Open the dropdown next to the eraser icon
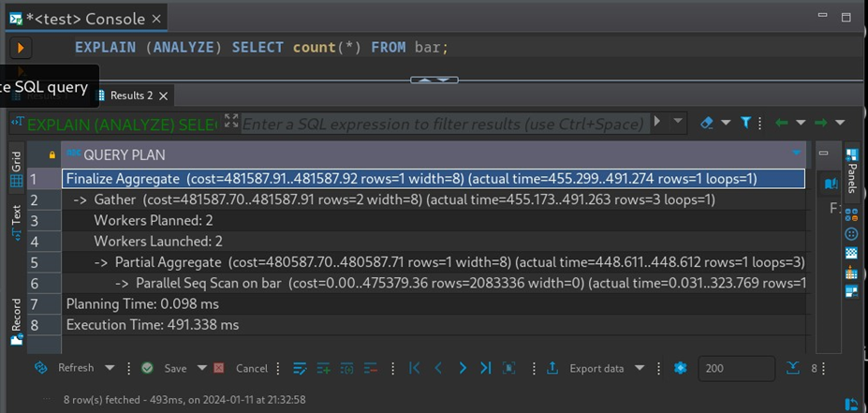The width and height of the screenshot is (868, 413). click(726, 123)
